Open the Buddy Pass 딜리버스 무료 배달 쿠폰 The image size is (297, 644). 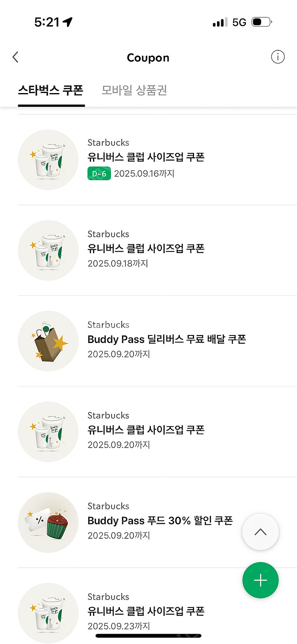click(167, 339)
